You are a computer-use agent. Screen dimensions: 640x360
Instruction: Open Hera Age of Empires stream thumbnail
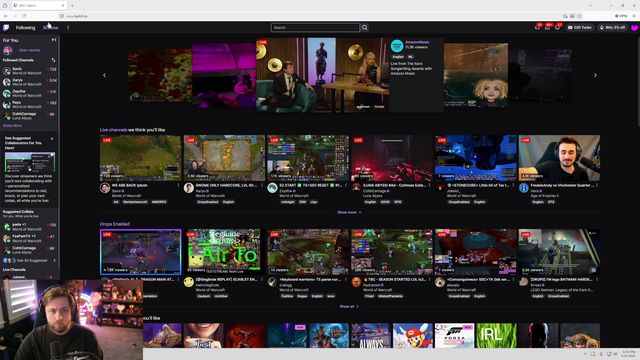(x=559, y=158)
